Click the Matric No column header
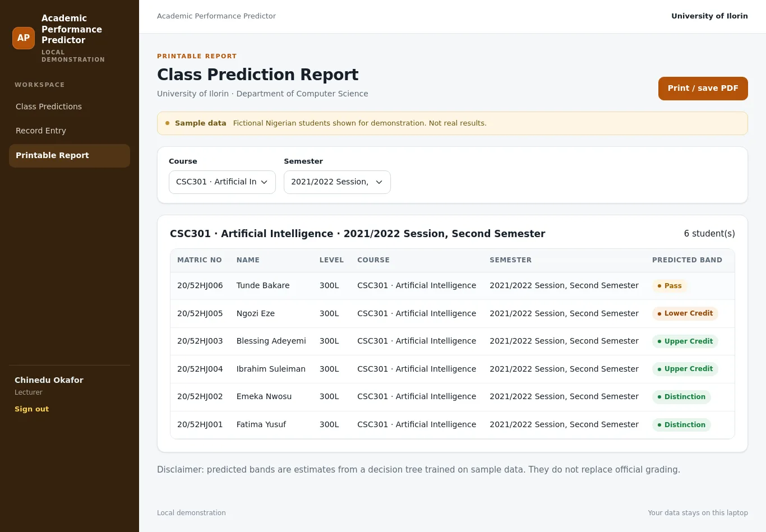This screenshot has width=766, height=532. click(200, 260)
